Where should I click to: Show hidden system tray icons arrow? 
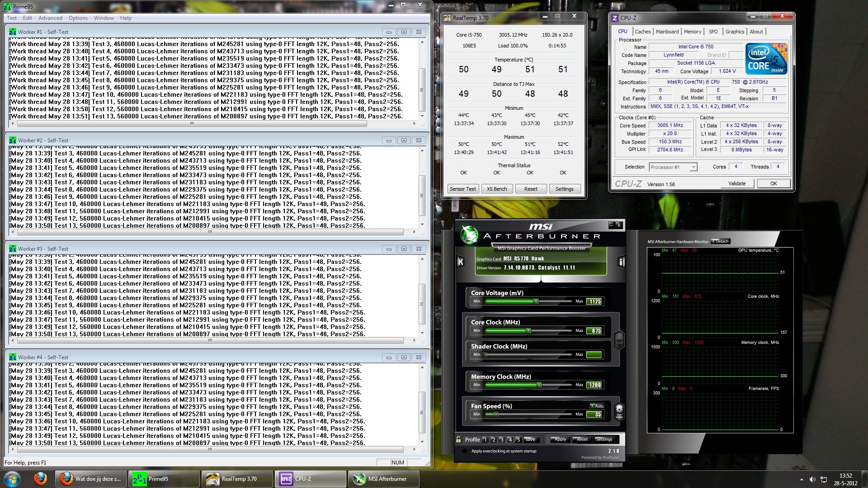pos(802,479)
